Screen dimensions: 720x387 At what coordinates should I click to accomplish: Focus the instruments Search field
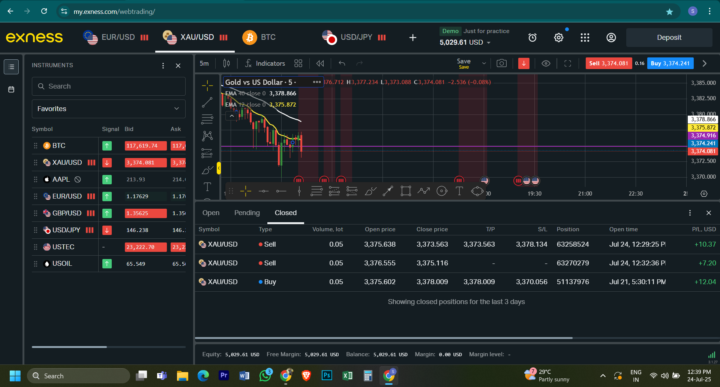tap(108, 86)
